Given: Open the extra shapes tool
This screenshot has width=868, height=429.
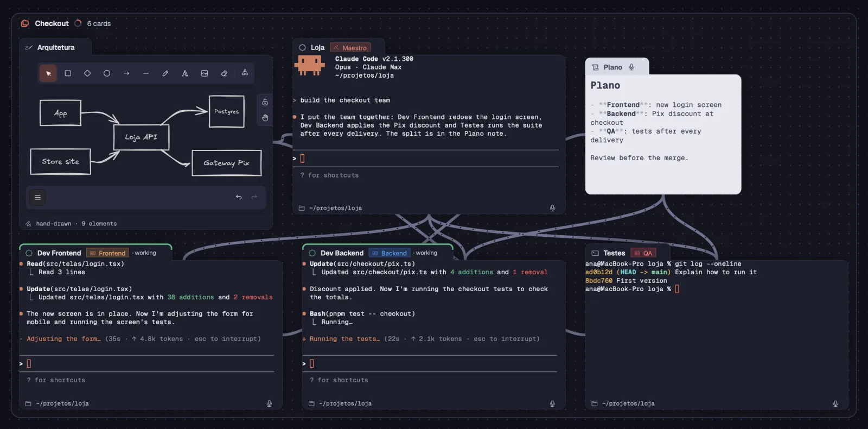Looking at the screenshot, I should (x=245, y=73).
